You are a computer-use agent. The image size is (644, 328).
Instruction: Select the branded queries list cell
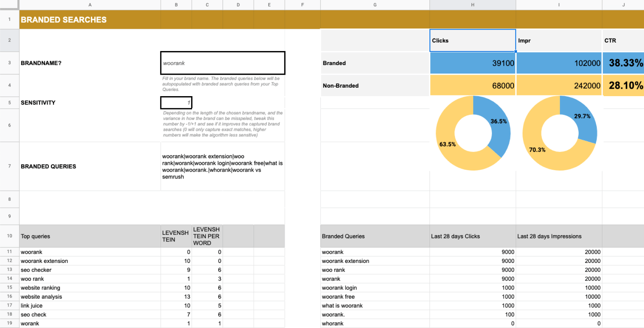222,166
